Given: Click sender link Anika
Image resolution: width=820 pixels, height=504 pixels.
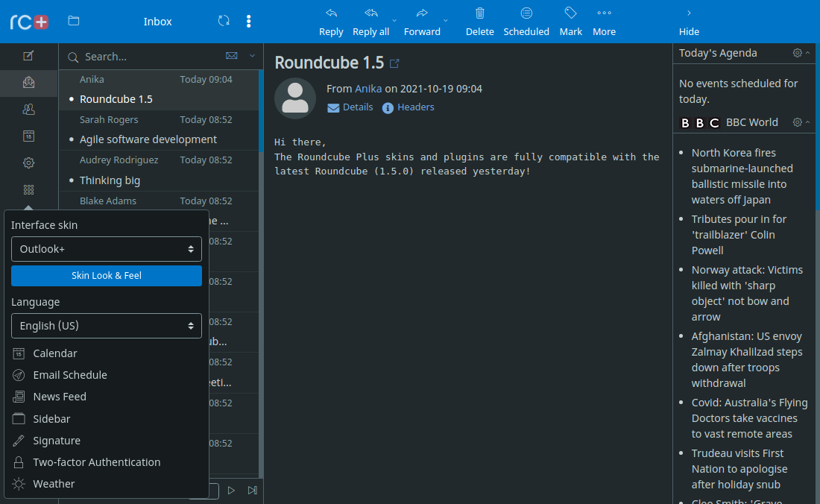Looking at the screenshot, I should click(368, 89).
